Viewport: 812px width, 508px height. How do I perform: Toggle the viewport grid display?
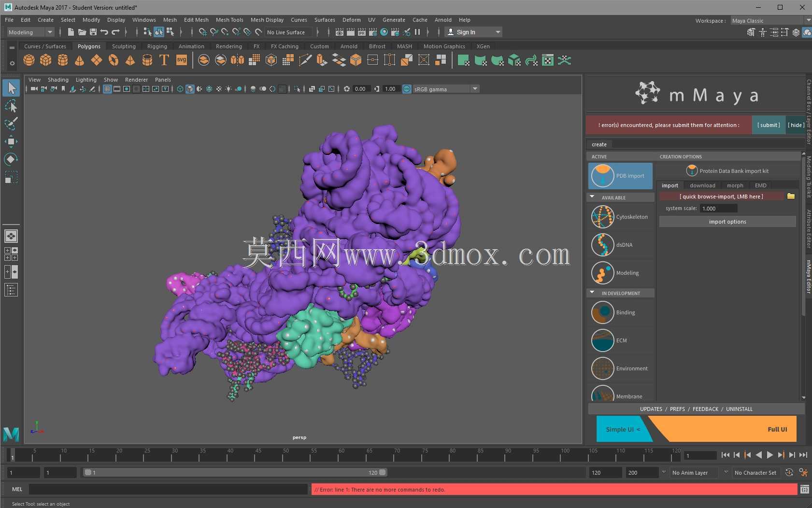(107, 89)
